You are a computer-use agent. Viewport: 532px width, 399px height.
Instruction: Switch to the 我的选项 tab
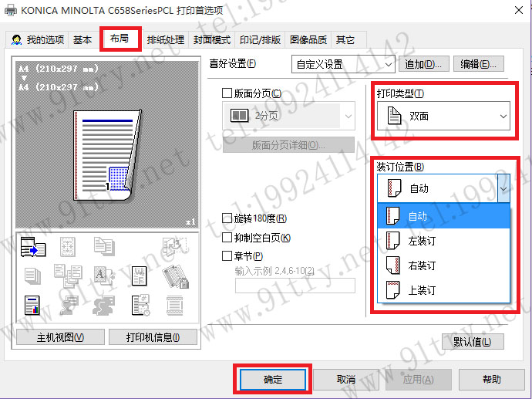(x=37, y=39)
